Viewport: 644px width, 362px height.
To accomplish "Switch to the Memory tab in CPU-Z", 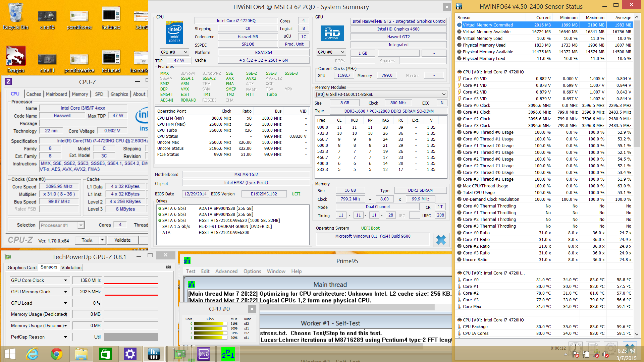I will click(80, 94).
